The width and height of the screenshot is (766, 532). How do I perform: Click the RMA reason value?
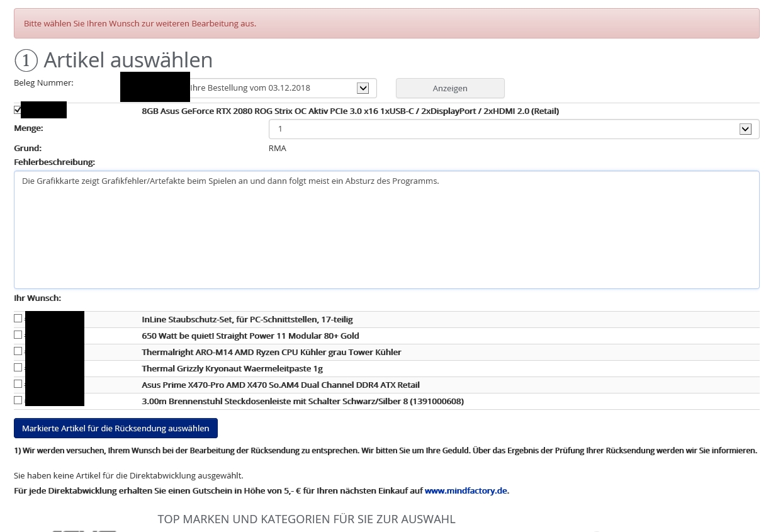pos(278,149)
